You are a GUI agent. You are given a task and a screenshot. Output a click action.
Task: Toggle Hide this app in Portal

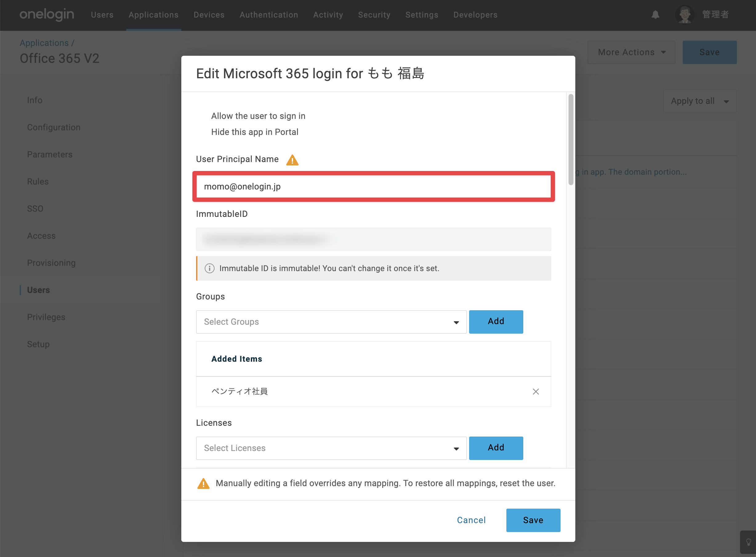pyautogui.click(x=255, y=132)
